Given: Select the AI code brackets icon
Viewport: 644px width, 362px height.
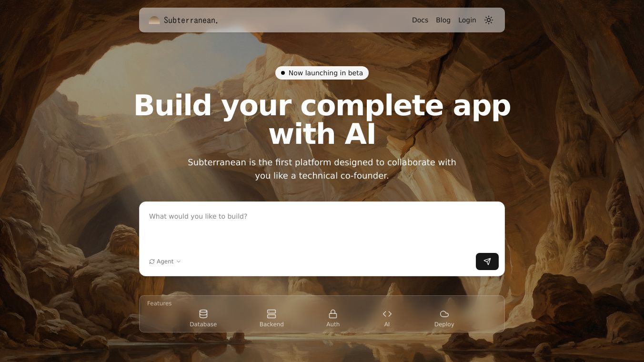Looking at the screenshot, I should pyautogui.click(x=387, y=314).
